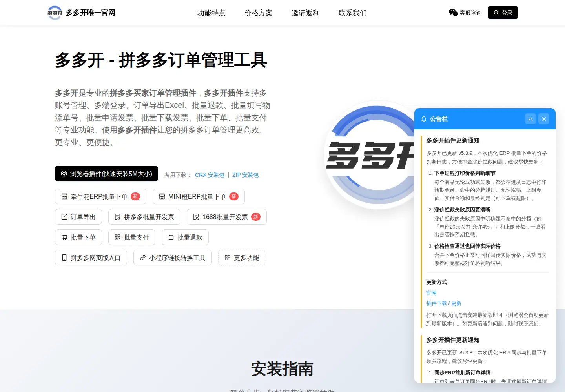Click the browser icon on 浏览器插件 button
The width and height of the screenshot is (565, 392).
(x=64, y=174)
